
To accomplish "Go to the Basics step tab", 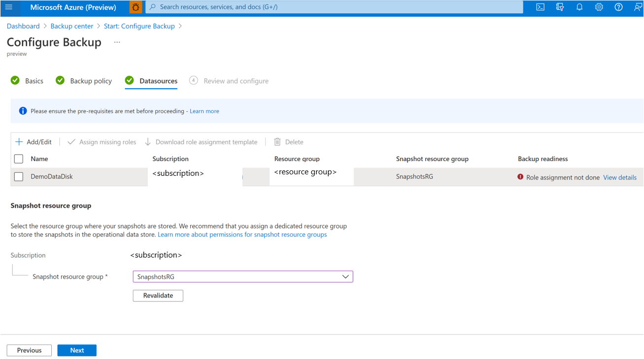I will coord(34,81).
